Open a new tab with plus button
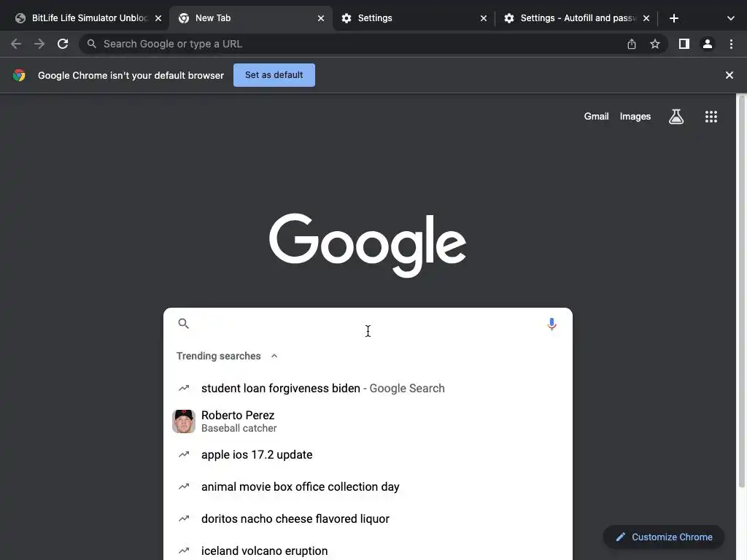The height and width of the screenshot is (560, 747). click(673, 18)
